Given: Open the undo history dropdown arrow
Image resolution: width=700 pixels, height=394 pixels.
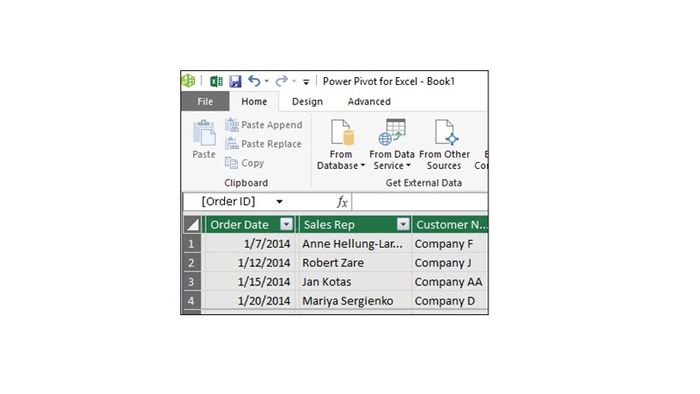Looking at the screenshot, I should point(267,81).
